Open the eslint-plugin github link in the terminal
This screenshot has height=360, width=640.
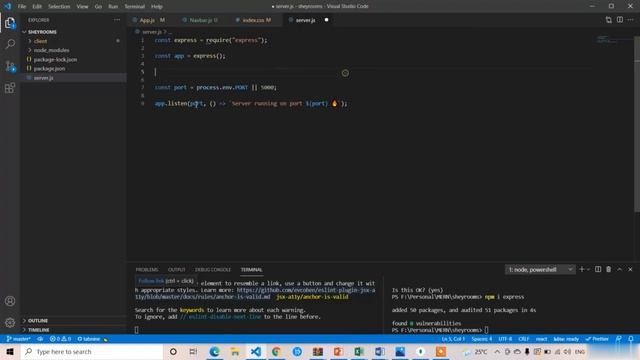point(306,290)
